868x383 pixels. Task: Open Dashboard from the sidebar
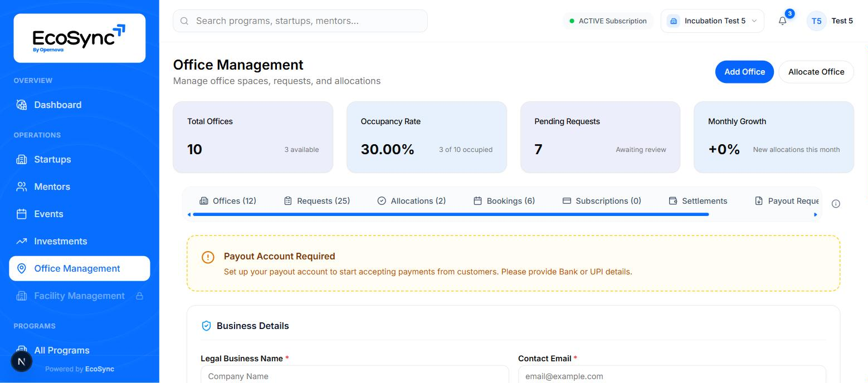pyautogui.click(x=79, y=105)
